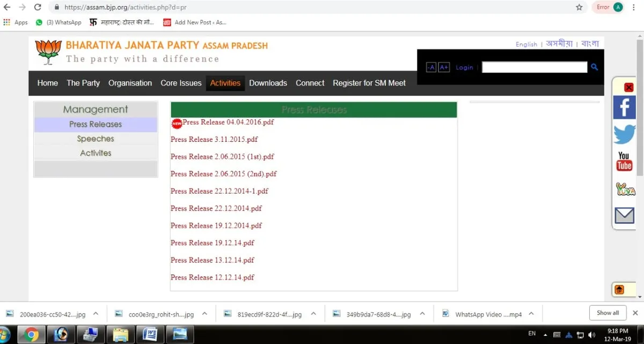This screenshot has width=644, height=344.
Task: Go back with the browser back arrow
Action: (x=7, y=8)
